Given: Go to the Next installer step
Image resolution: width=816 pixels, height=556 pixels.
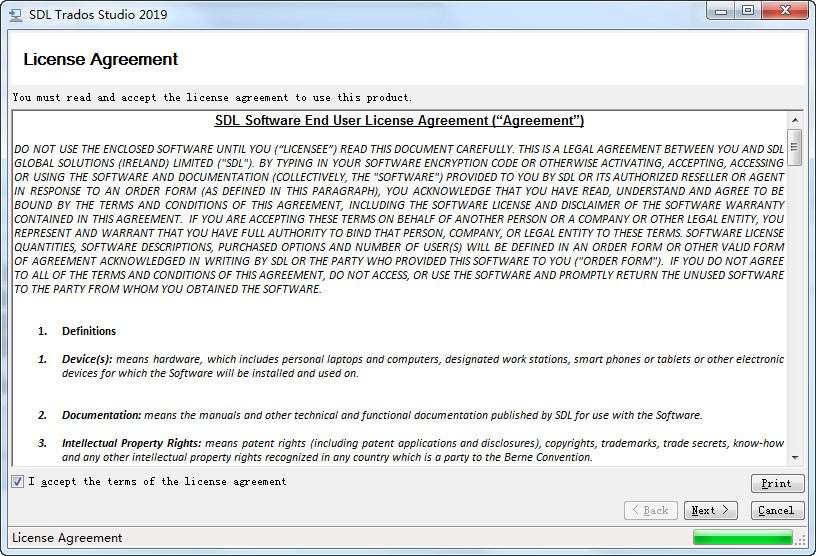Looking at the screenshot, I should point(711,510).
